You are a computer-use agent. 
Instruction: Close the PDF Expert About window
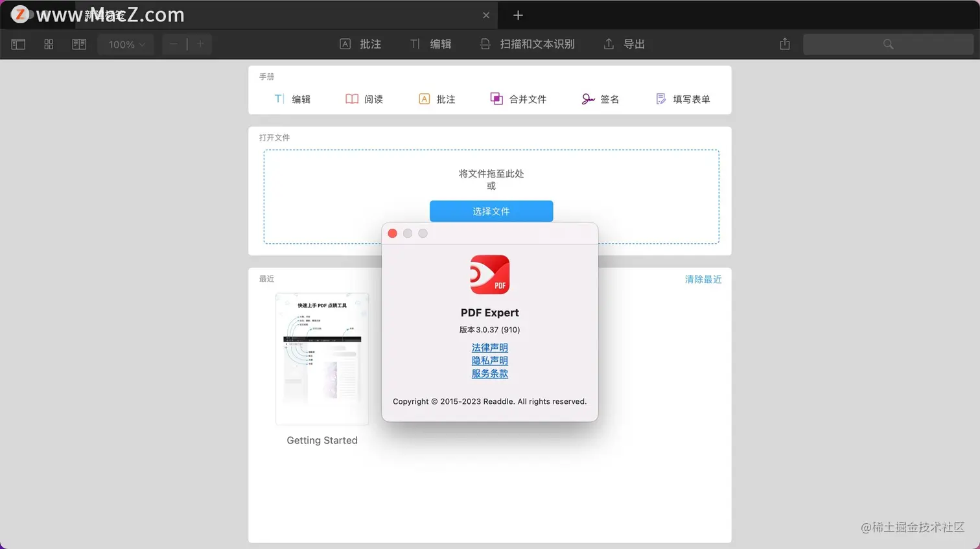392,233
